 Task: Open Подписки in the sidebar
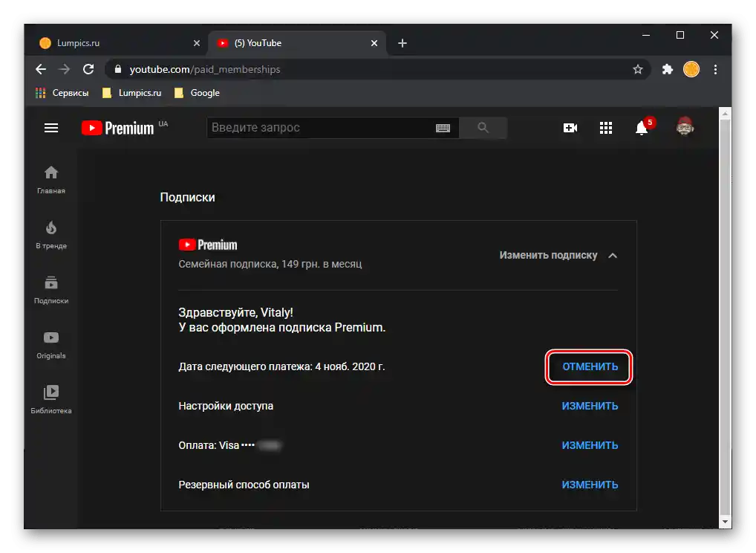[x=50, y=288]
